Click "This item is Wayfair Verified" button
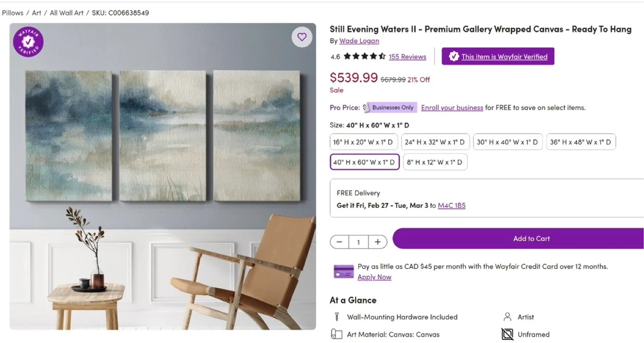This screenshot has width=644, height=343. 498,56
